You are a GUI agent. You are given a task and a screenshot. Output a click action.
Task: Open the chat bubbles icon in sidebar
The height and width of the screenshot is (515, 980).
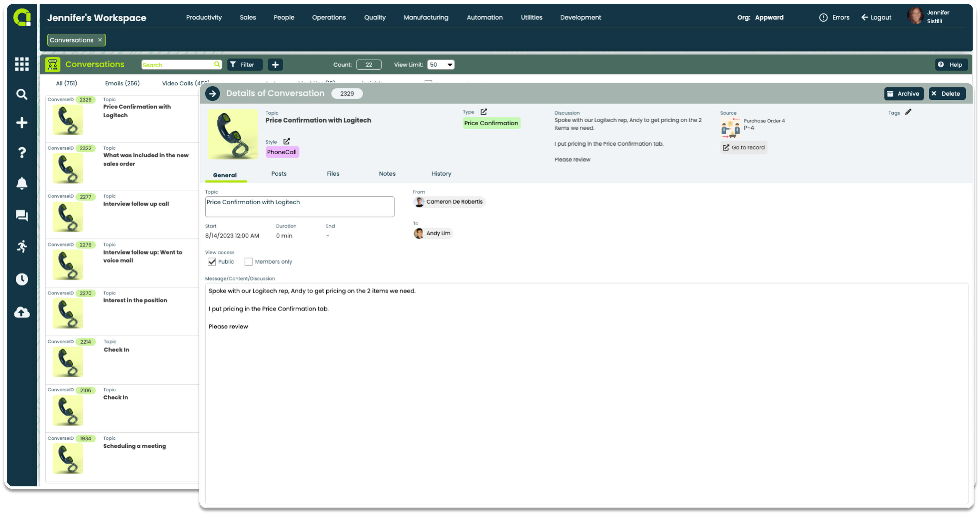coord(22,216)
